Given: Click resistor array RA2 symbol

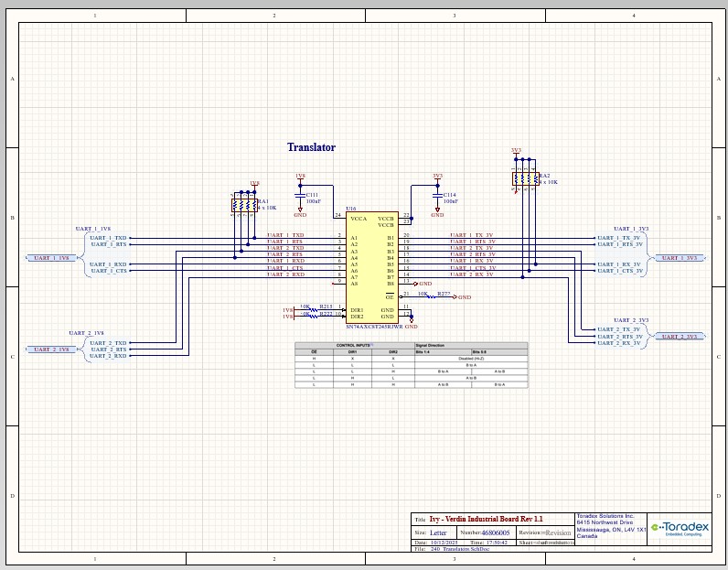Looking at the screenshot, I should coord(525,178).
